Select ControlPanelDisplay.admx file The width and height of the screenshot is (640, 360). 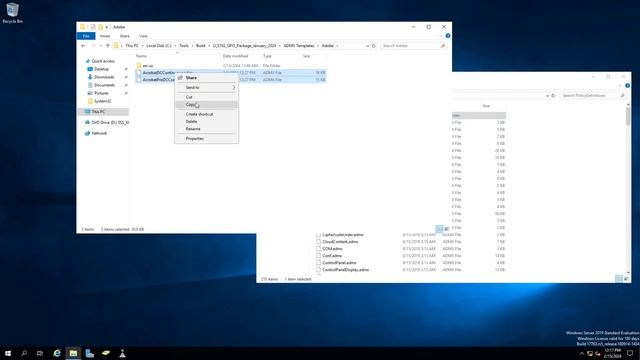click(x=345, y=270)
